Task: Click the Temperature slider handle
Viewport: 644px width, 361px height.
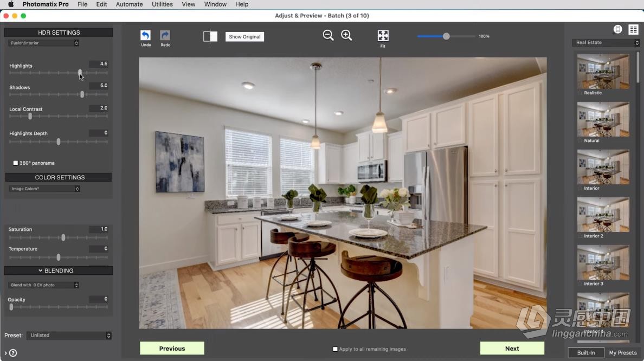Action: 59,257
